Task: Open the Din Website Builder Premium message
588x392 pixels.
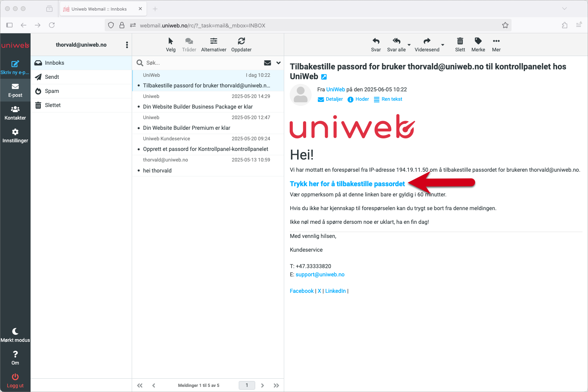Action: click(208, 123)
